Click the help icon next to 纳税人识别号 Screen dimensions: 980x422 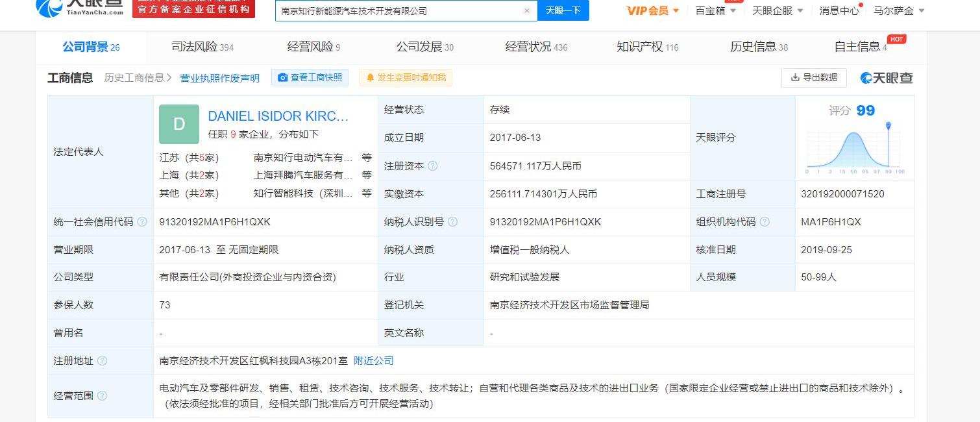click(x=452, y=222)
